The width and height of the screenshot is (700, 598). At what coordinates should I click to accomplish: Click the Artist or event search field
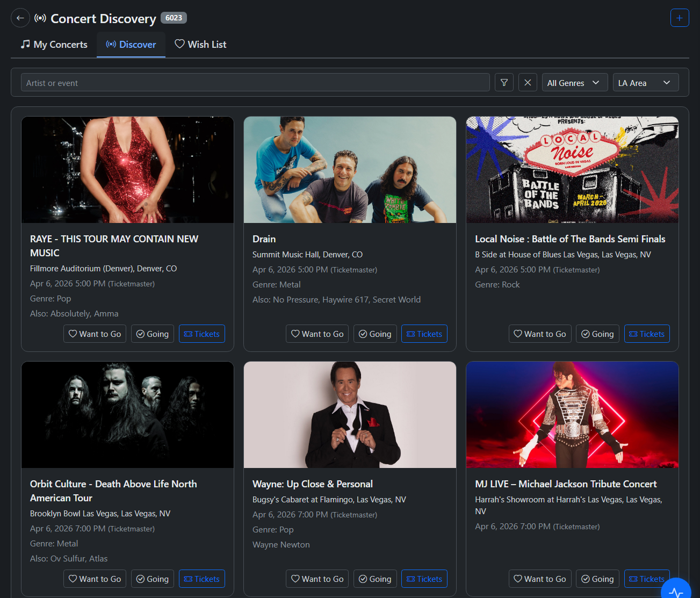pyautogui.click(x=255, y=83)
